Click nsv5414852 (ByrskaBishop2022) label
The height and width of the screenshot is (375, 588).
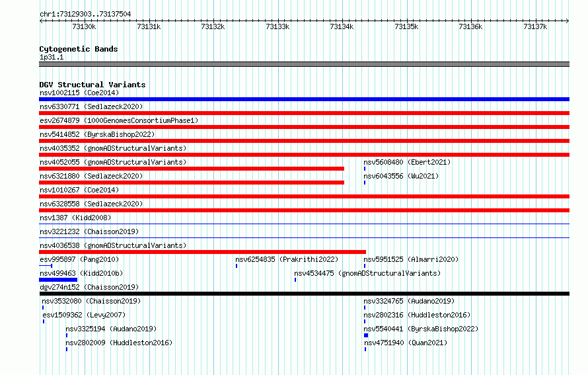point(97,134)
